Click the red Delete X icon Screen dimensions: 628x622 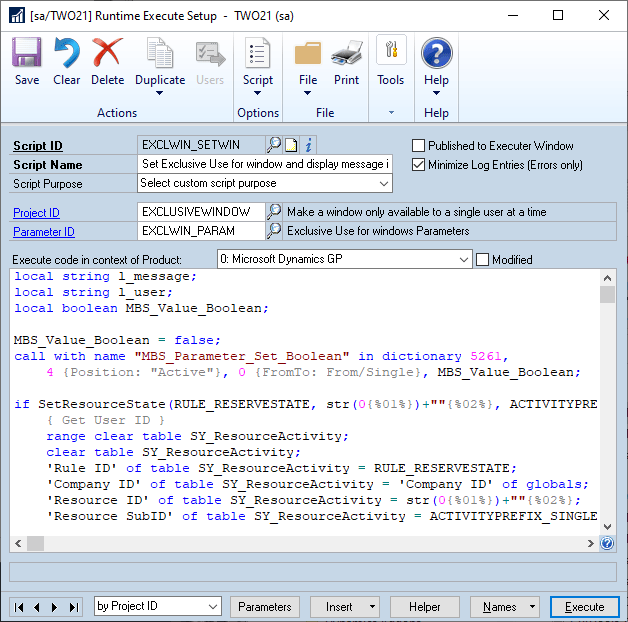(x=107, y=52)
